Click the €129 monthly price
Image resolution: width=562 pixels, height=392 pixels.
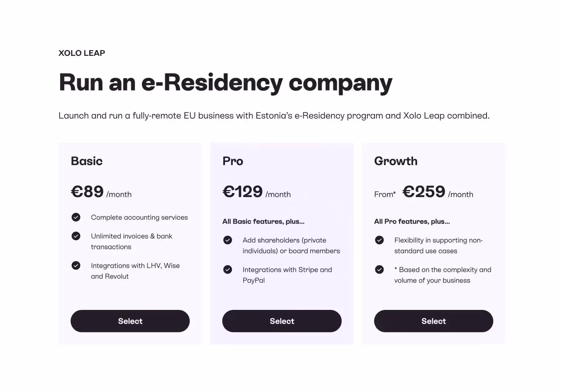point(243,192)
